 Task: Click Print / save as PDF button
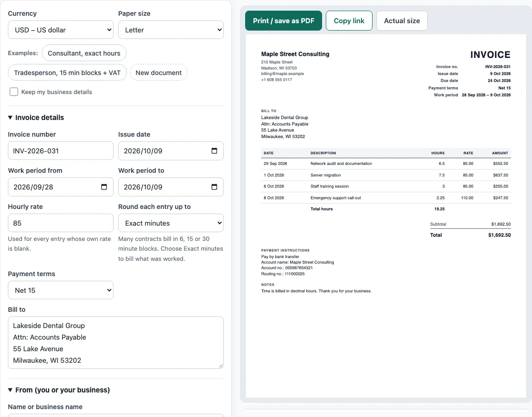[284, 21]
